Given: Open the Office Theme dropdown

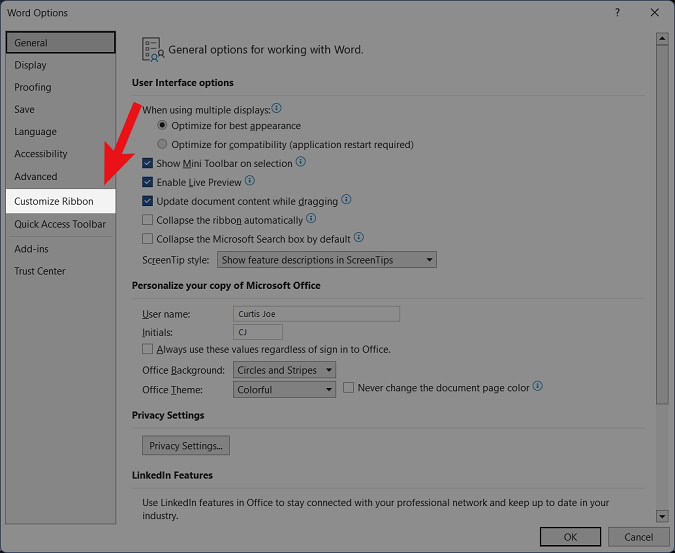Looking at the screenshot, I should pyautogui.click(x=284, y=389).
